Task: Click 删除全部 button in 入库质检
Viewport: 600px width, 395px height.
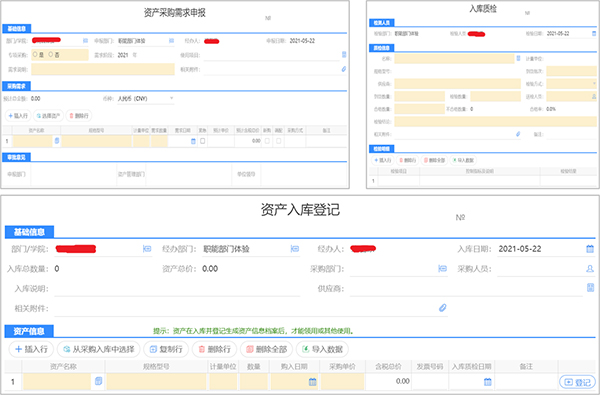Action: pos(434,160)
